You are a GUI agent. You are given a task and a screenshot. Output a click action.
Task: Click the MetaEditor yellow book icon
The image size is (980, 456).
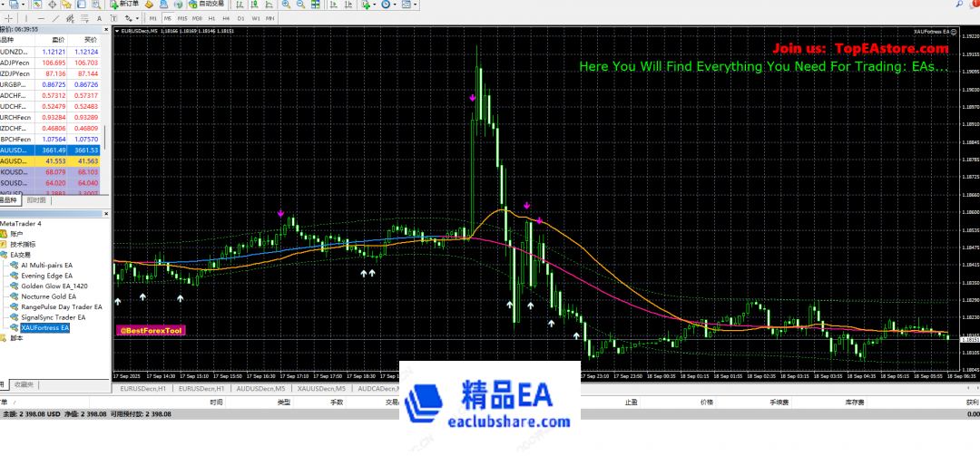(x=149, y=5)
